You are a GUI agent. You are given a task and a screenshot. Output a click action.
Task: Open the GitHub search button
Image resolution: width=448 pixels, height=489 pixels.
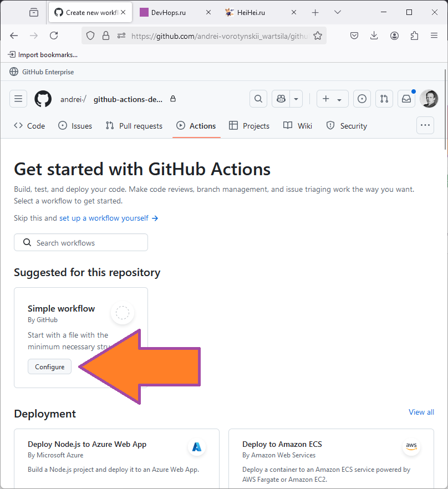[258, 99]
